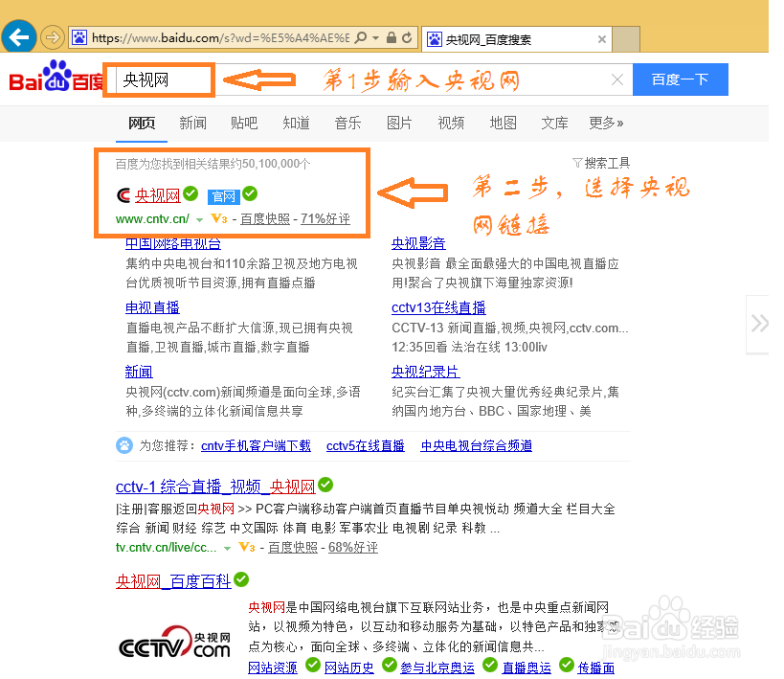Click the green check badge after 官网
Viewport: 784px width, 679px height.
pos(250,193)
